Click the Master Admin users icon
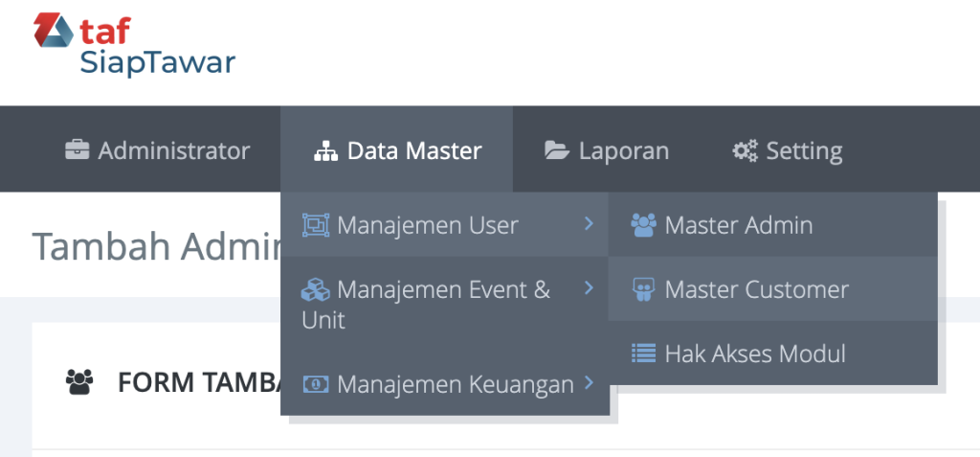Image resolution: width=980 pixels, height=457 pixels. point(643,225)
